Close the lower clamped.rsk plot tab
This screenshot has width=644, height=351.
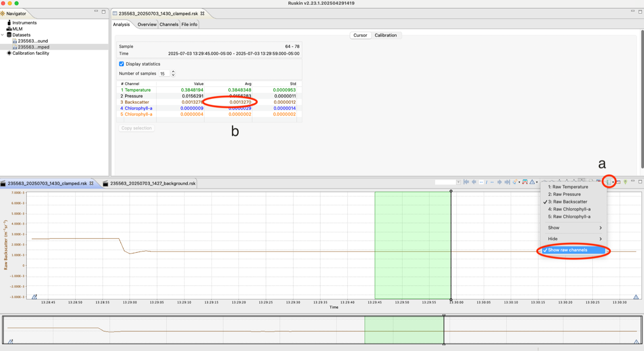pyautogui.click(x=91, y=183)
